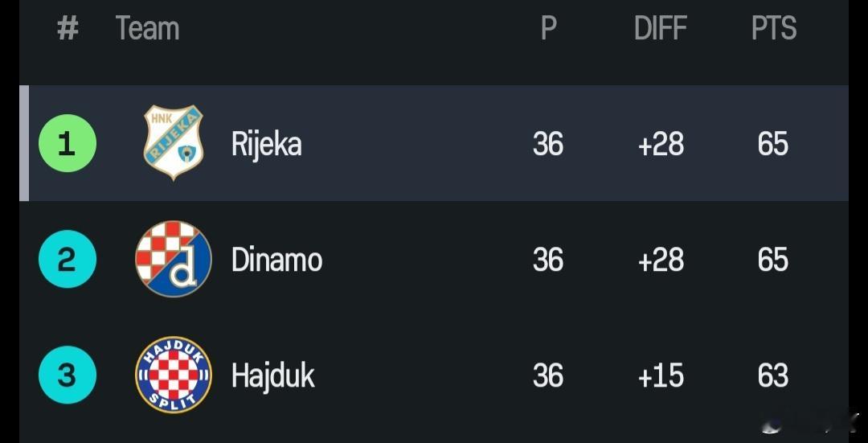868x443 pixels.
Task: Sort by the PTS column header
Action: [773, 28]
